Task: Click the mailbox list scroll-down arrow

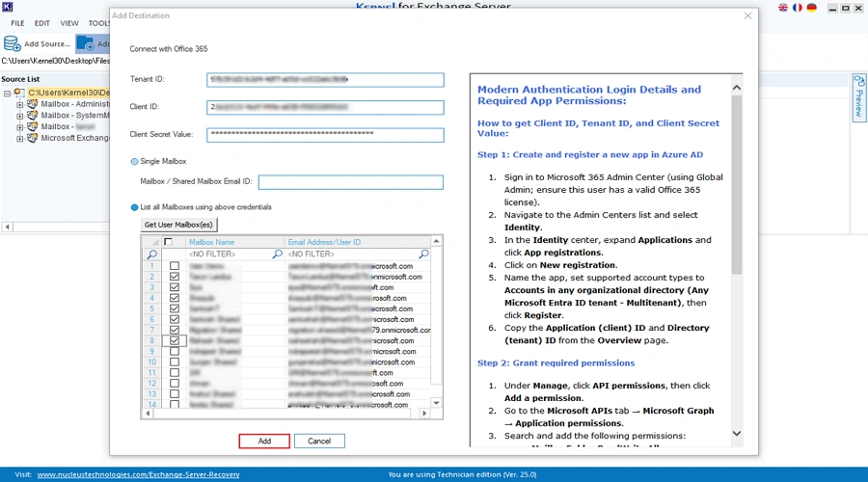Action: coord(436,403)
